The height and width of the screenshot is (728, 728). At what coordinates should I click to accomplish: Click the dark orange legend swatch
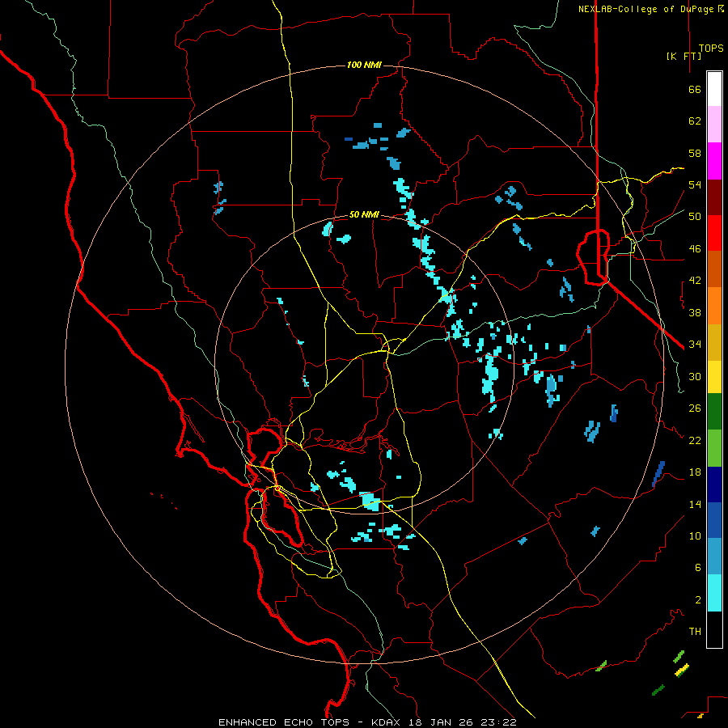714,269
